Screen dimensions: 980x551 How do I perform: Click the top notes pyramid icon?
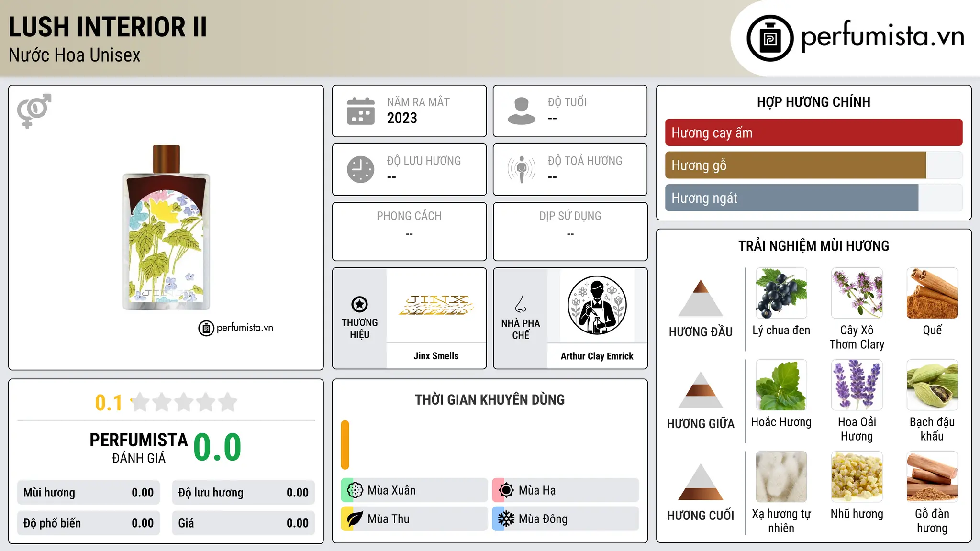point(701,298)
